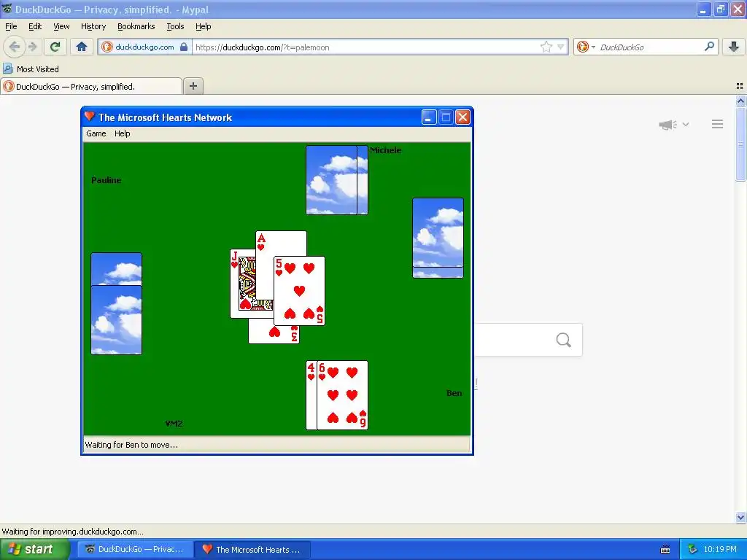The image size is (747, 560).
Task: Click the browser Forward arrow button
Action: 32,47
